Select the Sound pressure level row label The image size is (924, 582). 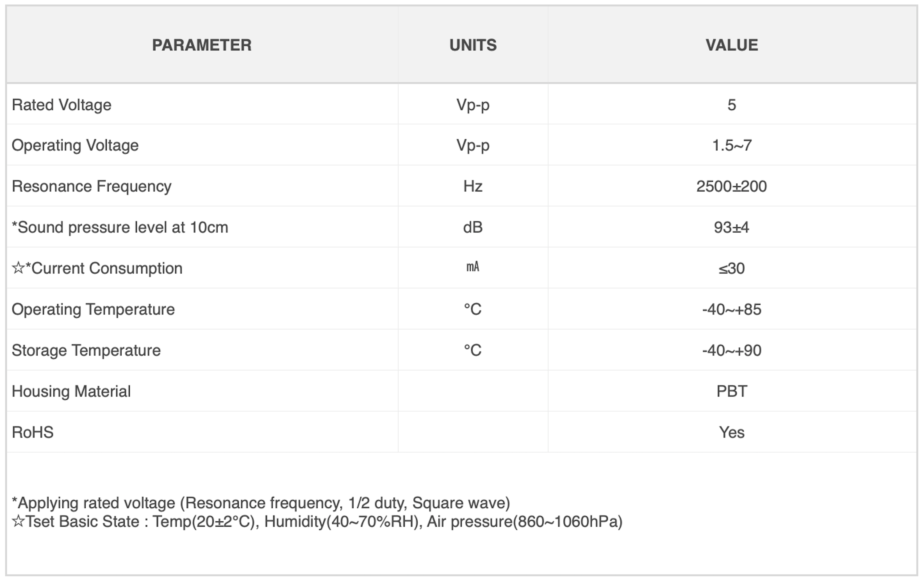click(120, 228)
